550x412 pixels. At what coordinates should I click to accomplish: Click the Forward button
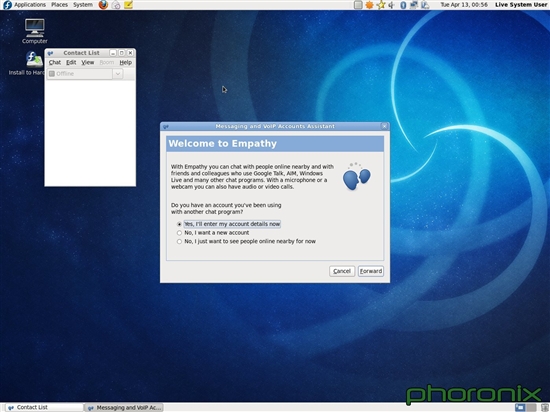coord(371,271)
